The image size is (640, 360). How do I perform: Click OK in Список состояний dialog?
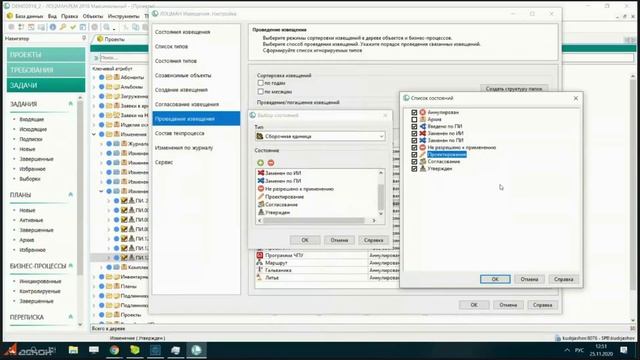click(x=495, y=279)
